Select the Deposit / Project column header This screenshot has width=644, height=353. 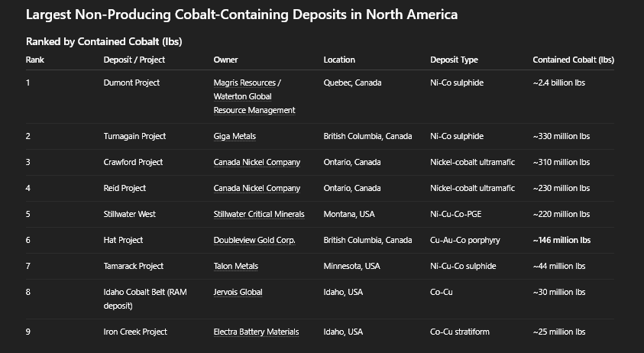coord(134,60)
